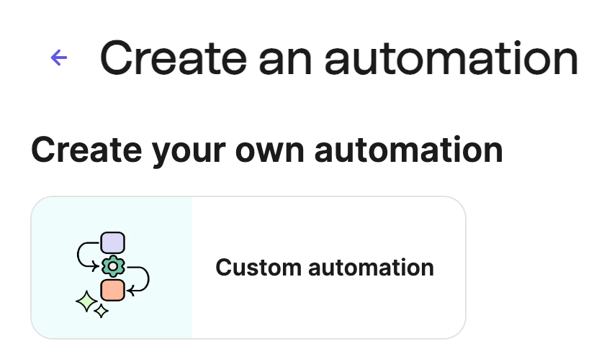Screen dimensions: 612x364
Task: Click the purple square in the illustration
Action: tap(113, 243)
